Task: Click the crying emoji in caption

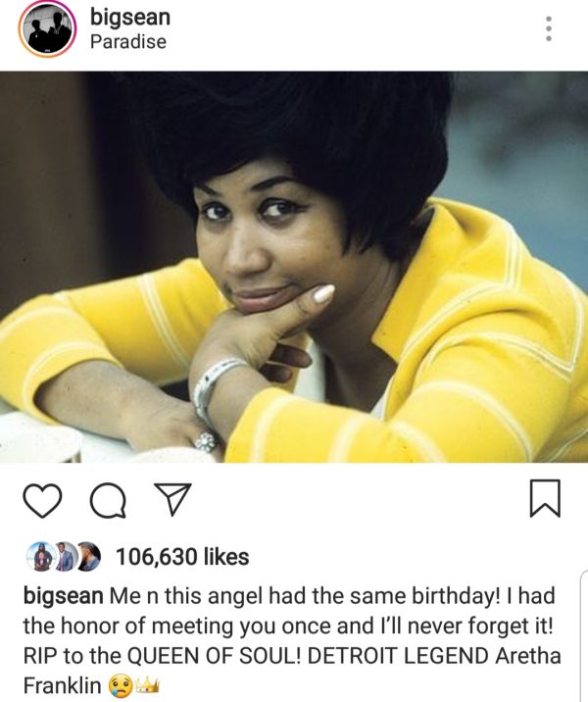Action: tap(121, 685)
